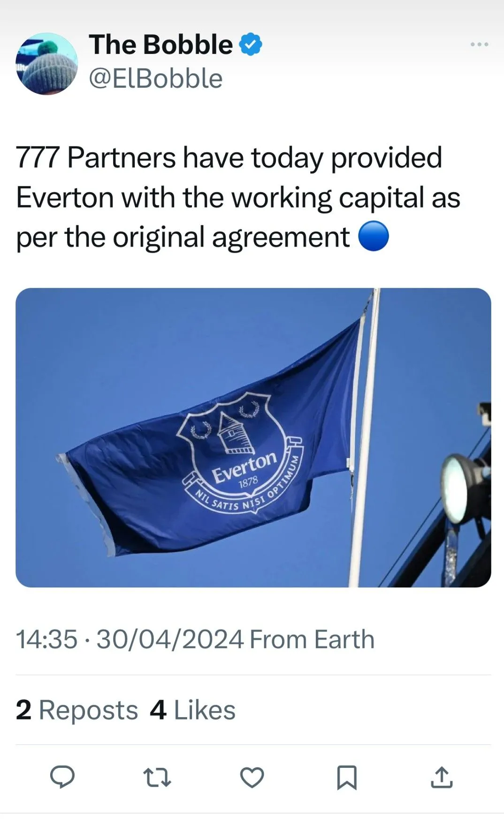
Task: Open the share icon options
Action: click(x=442, y=777)
